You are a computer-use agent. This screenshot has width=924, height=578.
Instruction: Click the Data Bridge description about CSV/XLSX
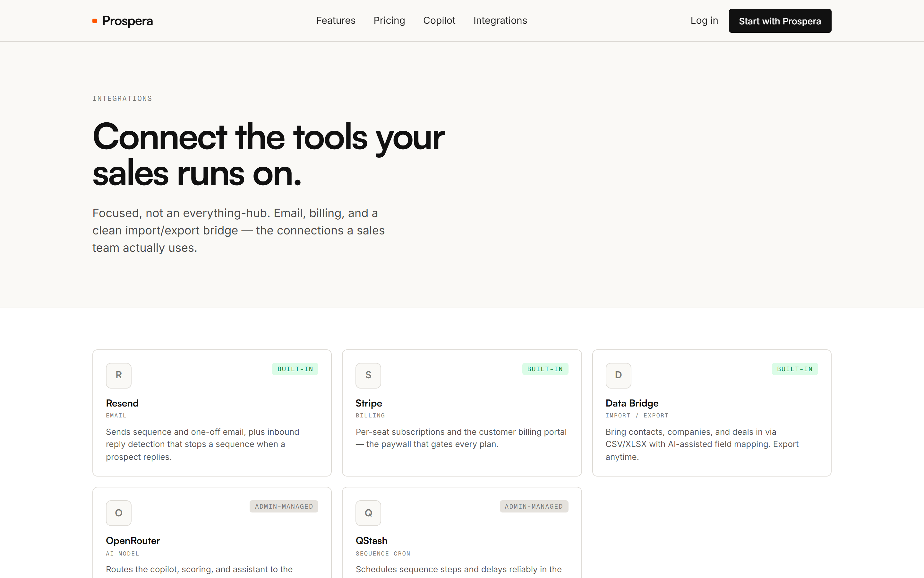pyautogui.click(x=702, y=444)
